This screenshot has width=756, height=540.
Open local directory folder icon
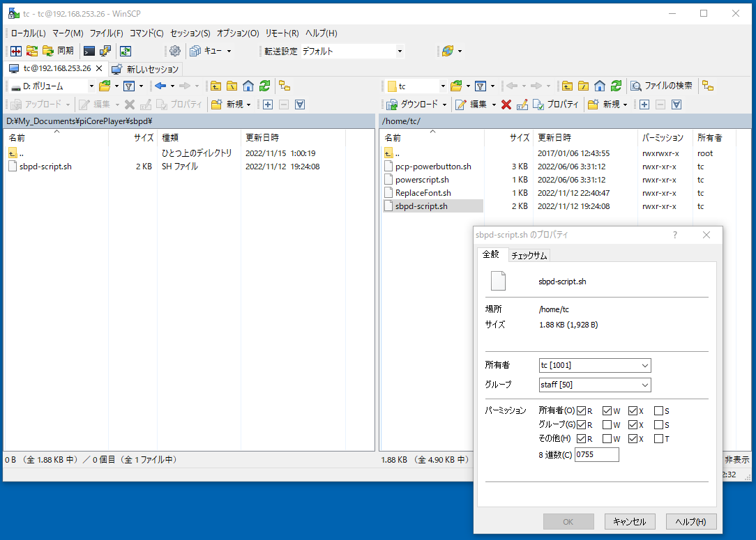coord(105,86)
